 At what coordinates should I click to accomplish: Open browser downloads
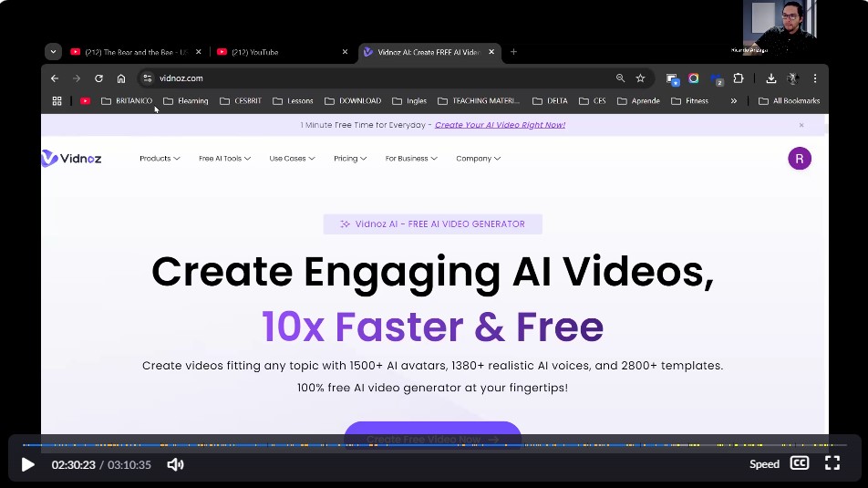770,78
